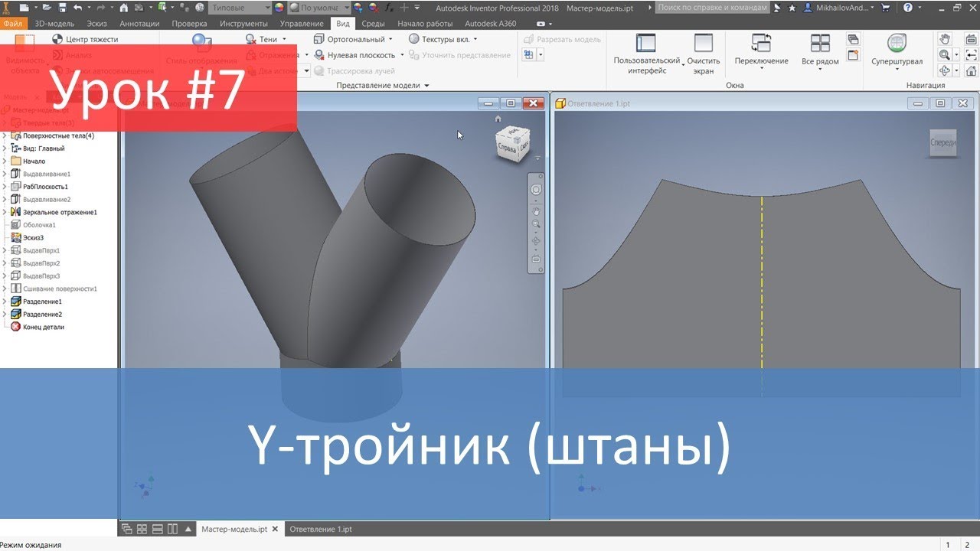Screen dimensions: 980x551
Task: Click the orbit tool on viewport navigation bar
Action: click(x=536, y=240)
